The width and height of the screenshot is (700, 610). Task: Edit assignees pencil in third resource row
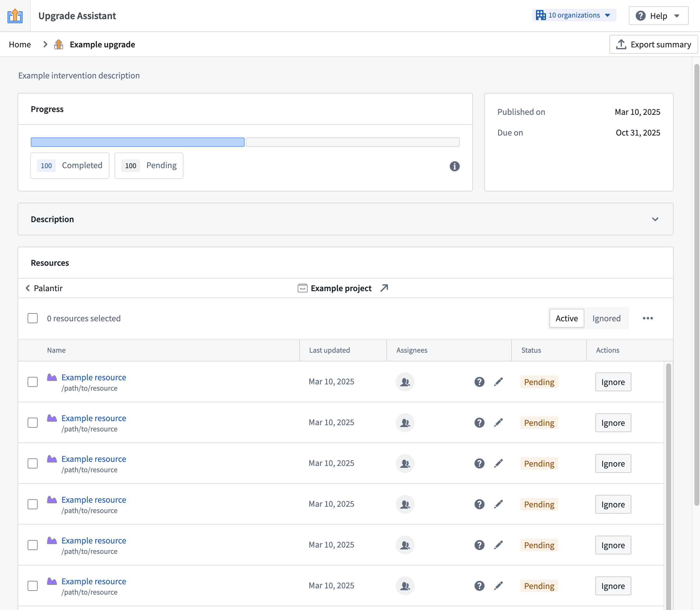click(498, 463)
